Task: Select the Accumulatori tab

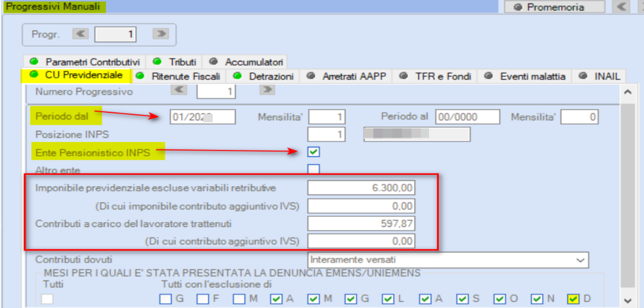Action: pos(246,62)
